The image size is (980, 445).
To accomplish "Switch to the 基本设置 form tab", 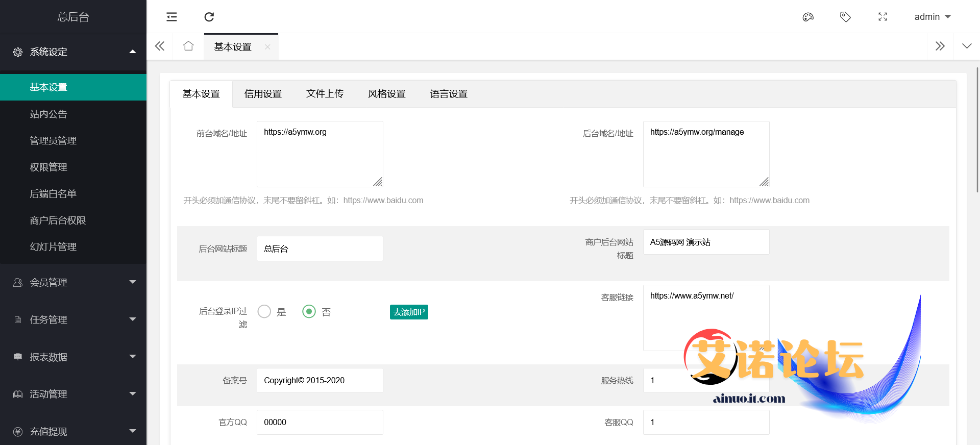I will pyautogui.click(x=201, y=94).
